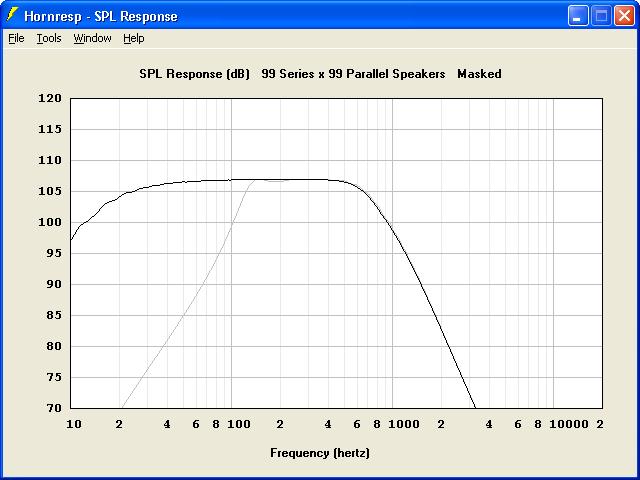Screen dimensions: 640x480
Task: Click the 100 label on frequency axis
Action: point(239,424)
